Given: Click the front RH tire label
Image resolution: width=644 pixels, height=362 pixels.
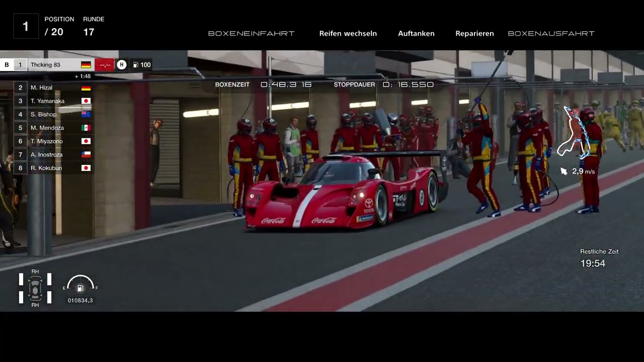Looking at the screenshot, I should (x=35, y=271).
